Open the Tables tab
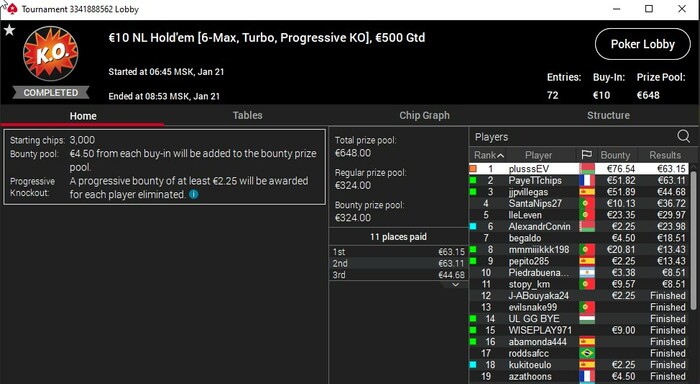Viewport: 700px width, 384px height. pos(247,115)
